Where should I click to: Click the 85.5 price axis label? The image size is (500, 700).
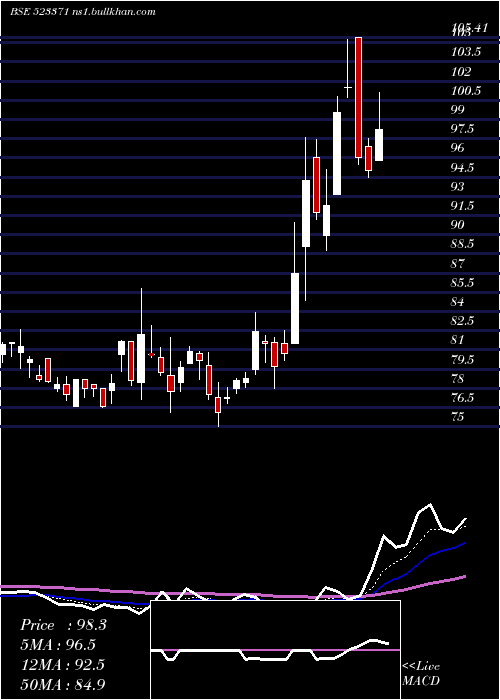coord(463,283)
